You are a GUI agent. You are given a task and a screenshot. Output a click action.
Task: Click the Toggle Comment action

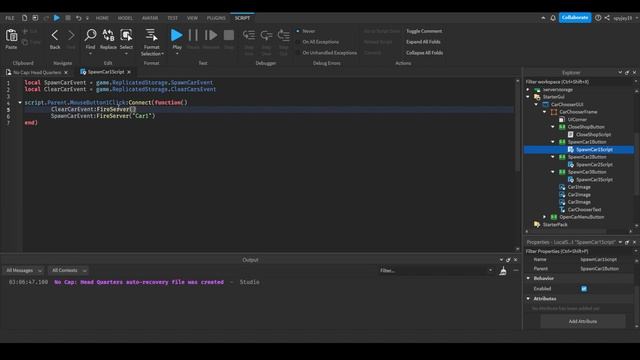pyautogui.click(x=424, y=31)
